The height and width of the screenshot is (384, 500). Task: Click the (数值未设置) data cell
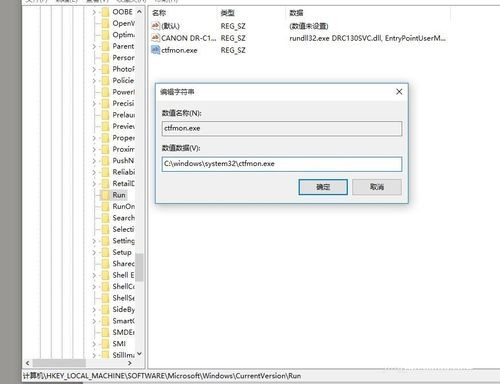coord(309,26)
